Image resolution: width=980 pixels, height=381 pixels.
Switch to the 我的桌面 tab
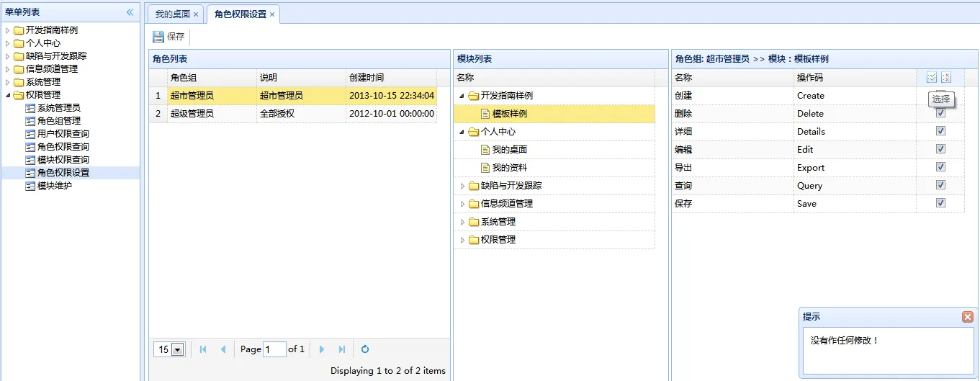pos(173,14)
